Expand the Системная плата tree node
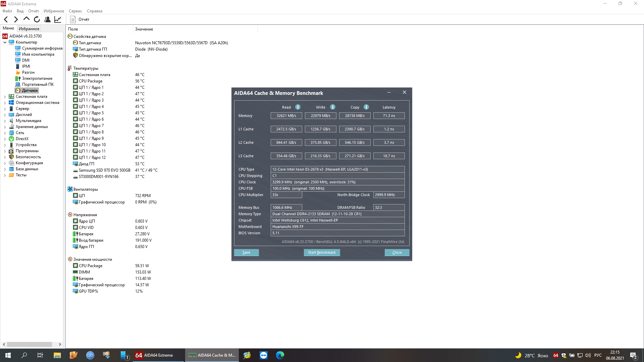This screenshot has height=362, width=644. pos(5,97)
